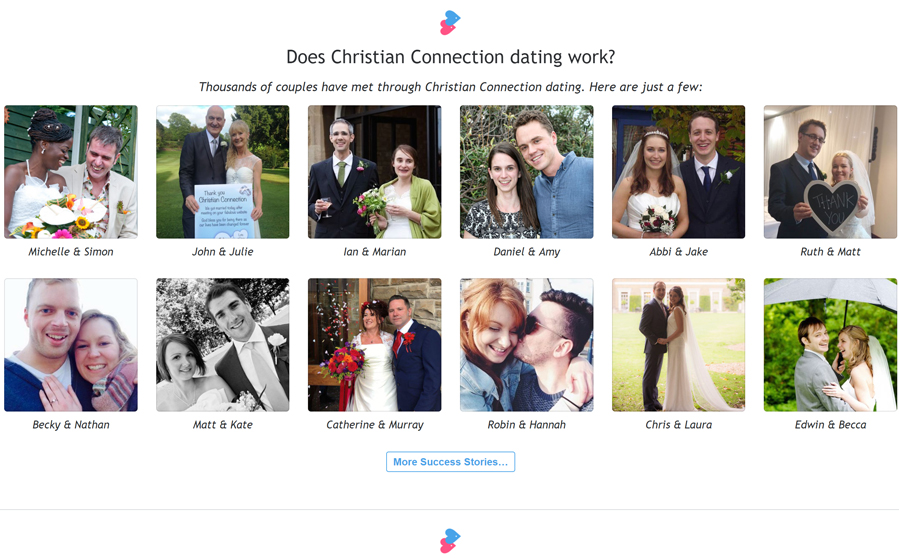Select the Daniel & Amy photo
This screenshot has height=558, width=899.
pyautogui.click(x=526, y=171)
